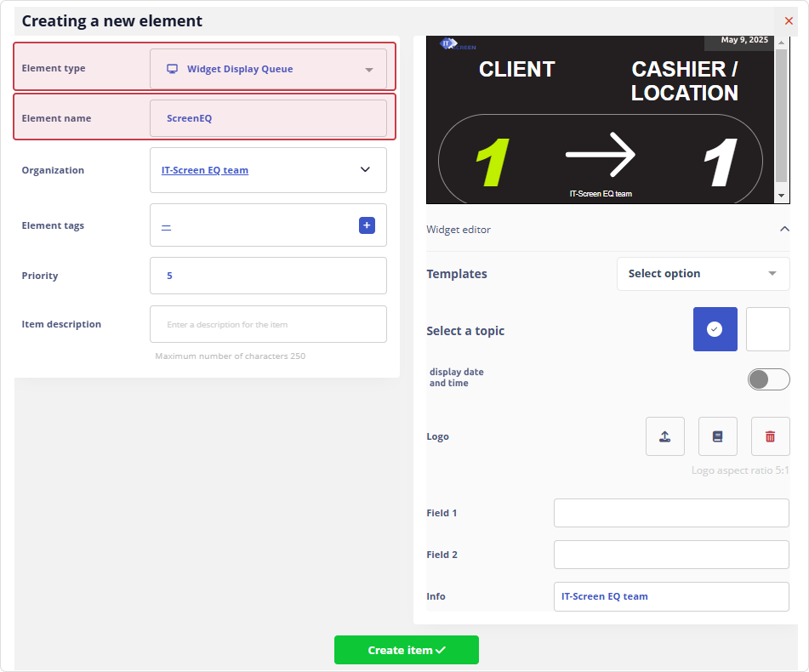809x672 pixels.
Task: Open the Templates Select option dropdown
Action: 703,274
